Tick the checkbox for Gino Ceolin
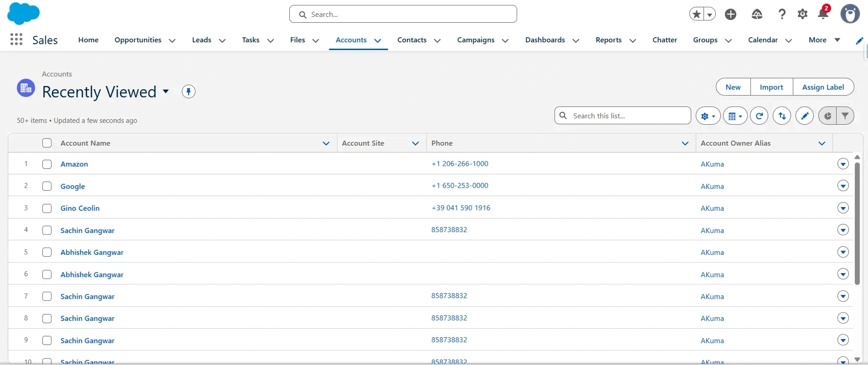Viewport: 868px width, 365px height. pos(47,208)
